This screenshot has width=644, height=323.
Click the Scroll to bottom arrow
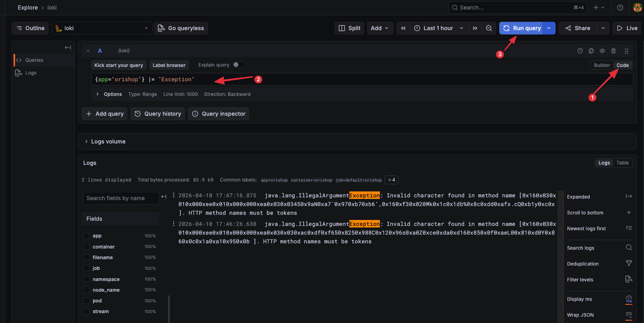[x=629, y=212]
